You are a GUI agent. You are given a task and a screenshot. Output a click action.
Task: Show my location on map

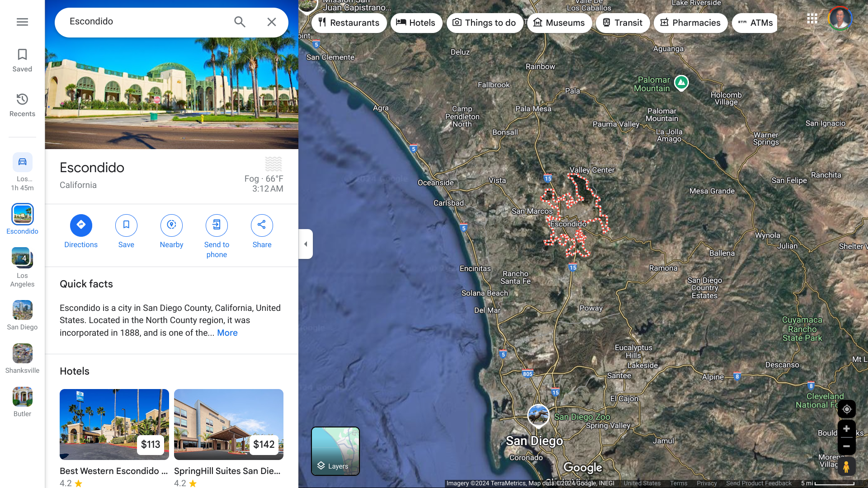click(846, 409)
